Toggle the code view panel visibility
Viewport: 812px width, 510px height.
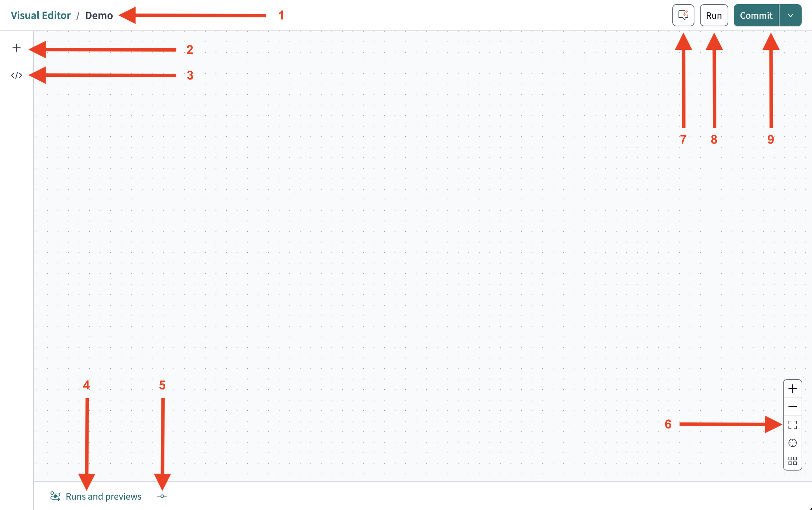(x=16, y=75)
